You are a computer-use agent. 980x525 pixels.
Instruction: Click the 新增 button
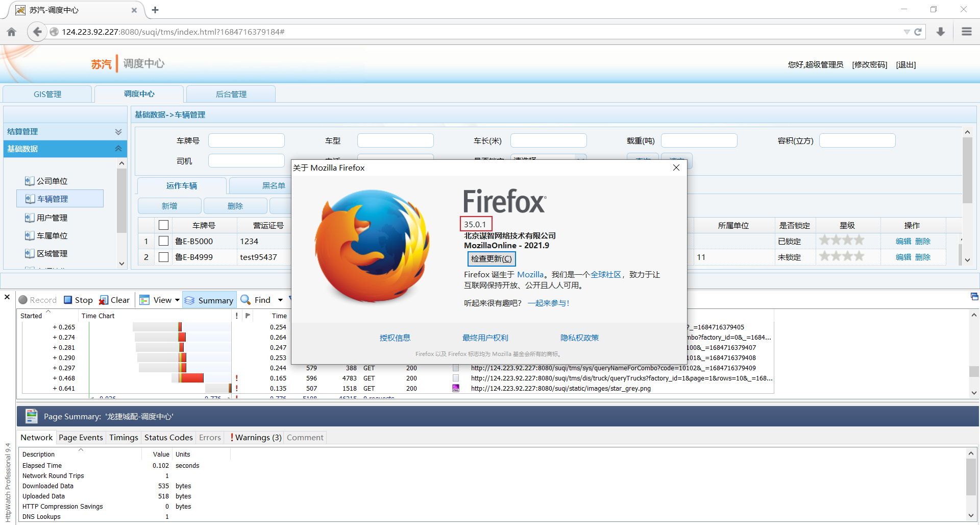point(169,206)
